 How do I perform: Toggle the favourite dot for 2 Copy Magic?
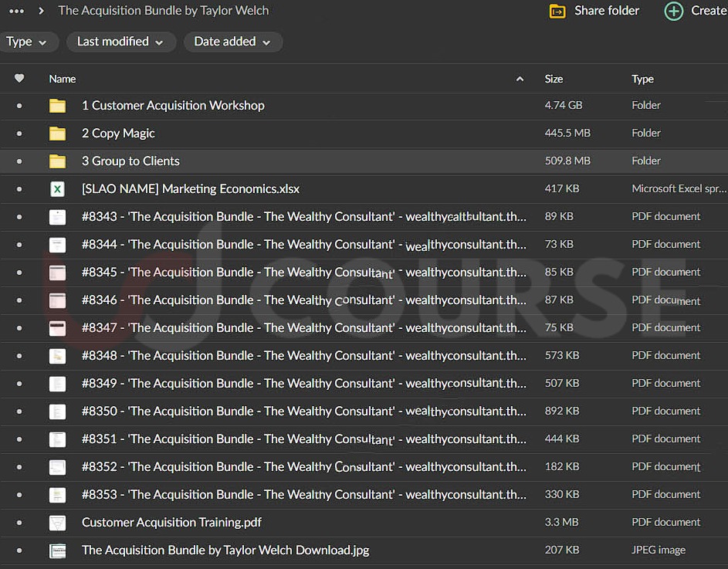click(19, 134)
